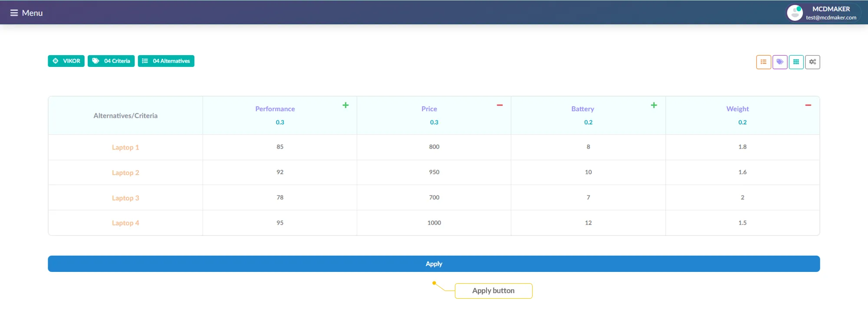Click Laptop 4 price value 1000
Viewport: 868px width, 314px height.
click(x=434, y=223)
